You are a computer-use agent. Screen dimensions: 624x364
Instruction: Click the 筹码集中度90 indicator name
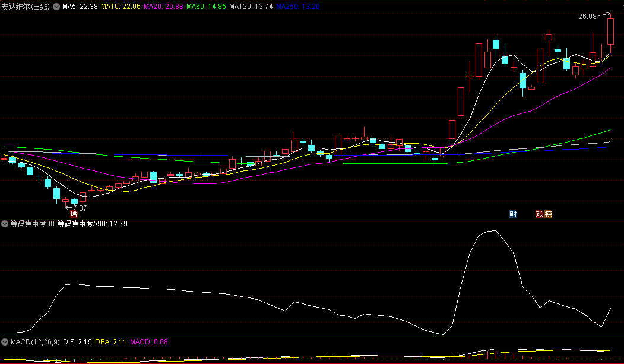[x=32, y=224]
